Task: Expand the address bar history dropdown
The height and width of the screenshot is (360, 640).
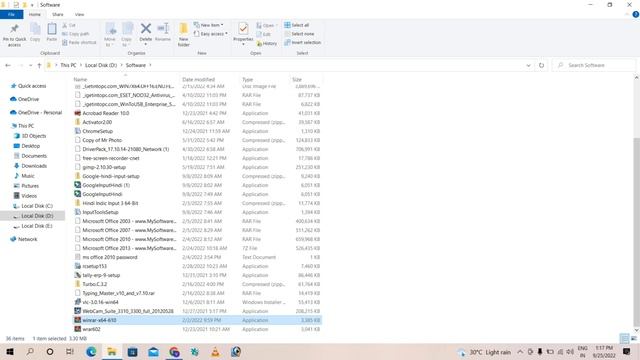Action: click(x=528, y=65)
